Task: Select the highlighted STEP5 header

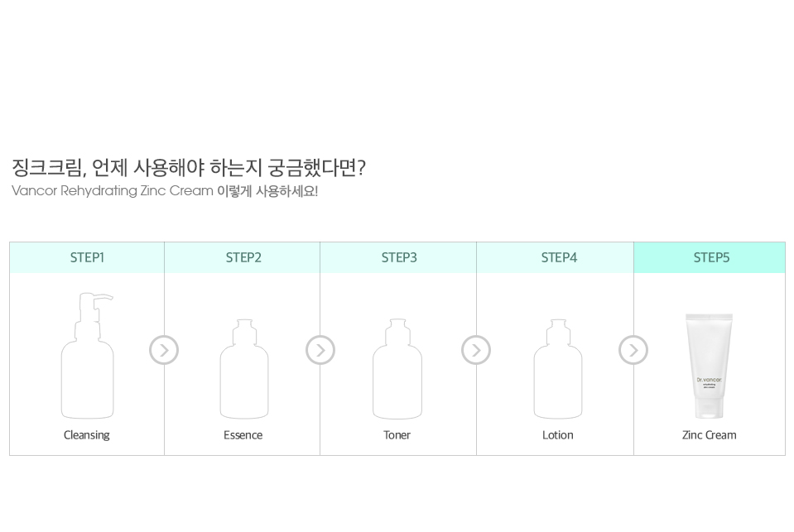Action: coord(710,257)
